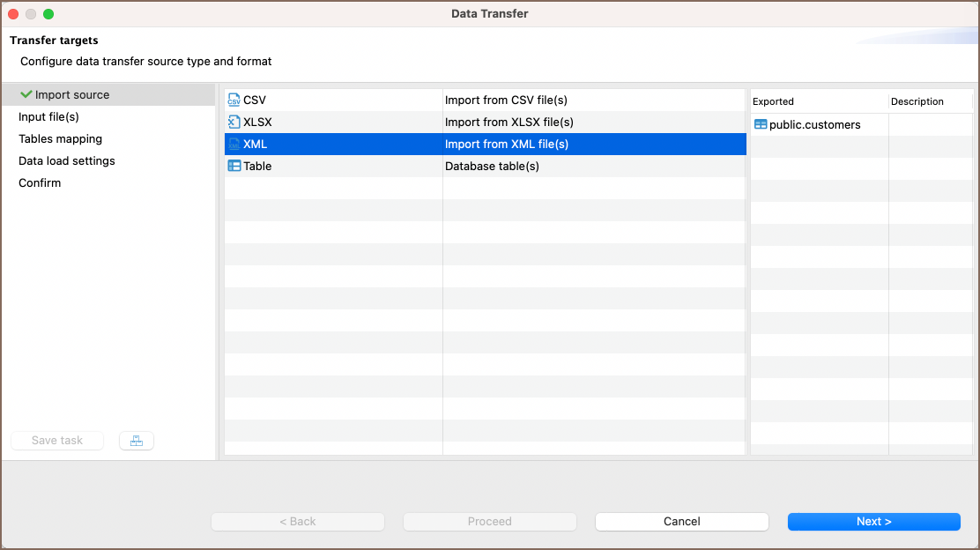
Task: Select 'Import from XLSX file(s)' row
Action: click(509, 123)
